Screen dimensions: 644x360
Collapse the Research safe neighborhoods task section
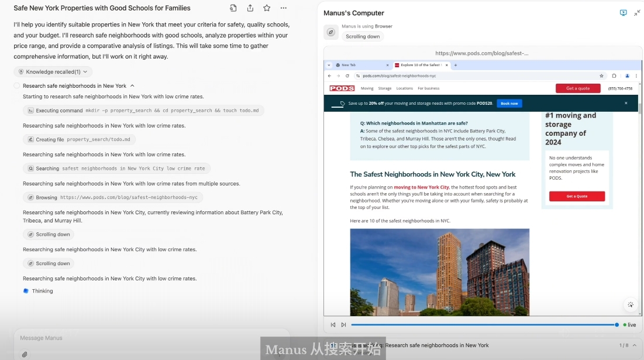(132, 86)
